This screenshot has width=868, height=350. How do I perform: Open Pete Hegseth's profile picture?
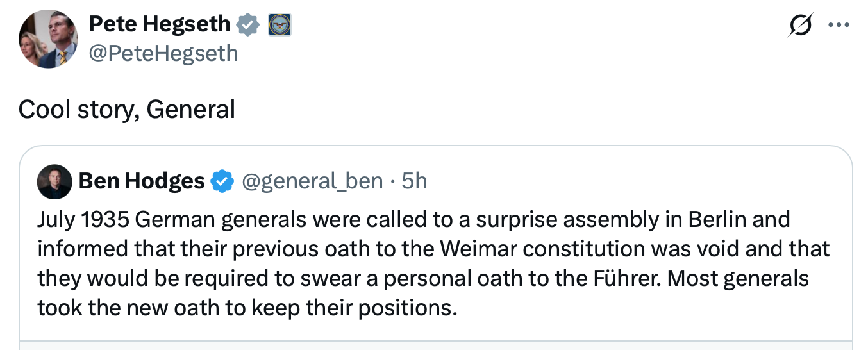coord(48,38)
